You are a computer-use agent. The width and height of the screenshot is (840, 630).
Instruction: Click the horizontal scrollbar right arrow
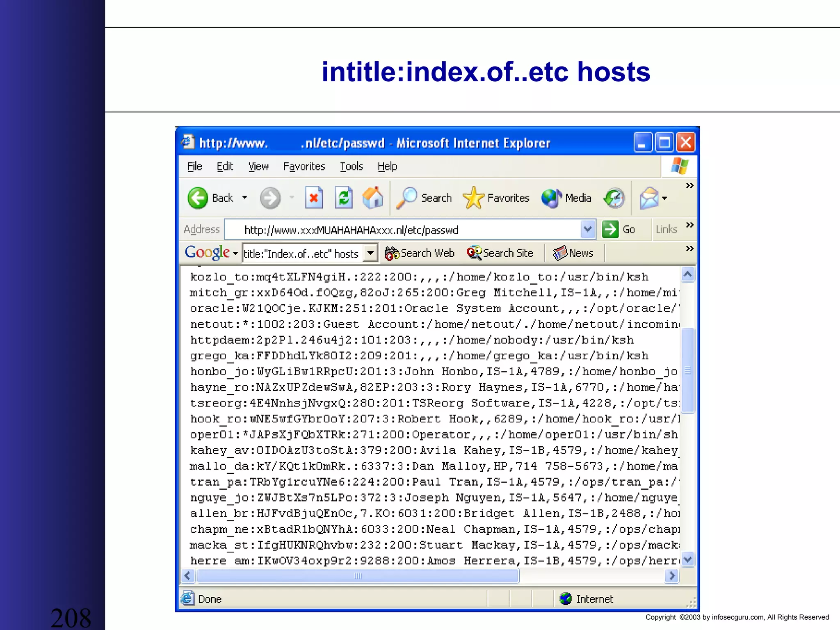click(x=671, y=576)
